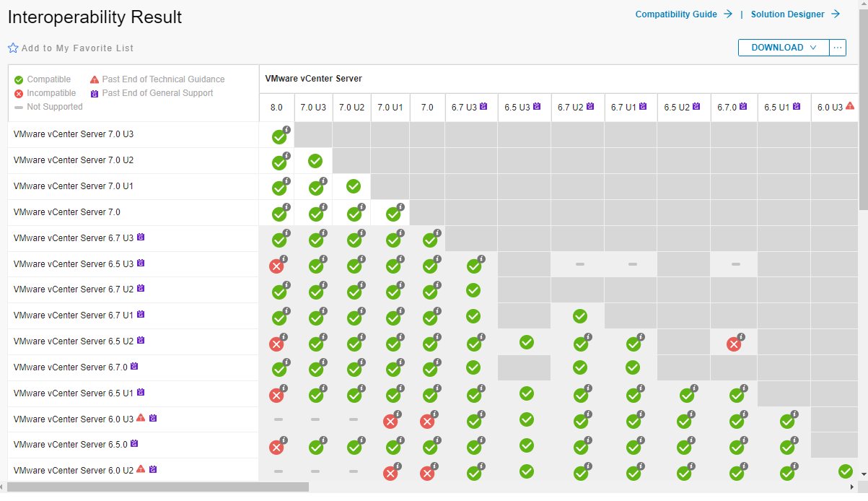This screenshot has width=868, height=501.
Task: Click incompatible X in 6.5 U2 row, 6.7.0 column
Action: tap(734, 344)
